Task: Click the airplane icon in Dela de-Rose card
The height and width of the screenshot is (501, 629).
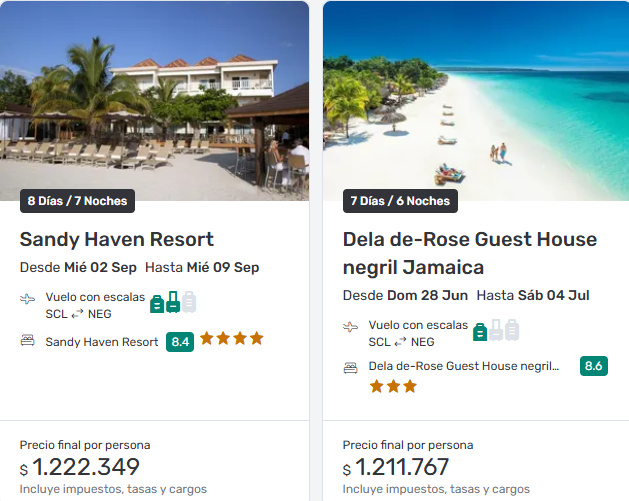Action: point(350,326)
